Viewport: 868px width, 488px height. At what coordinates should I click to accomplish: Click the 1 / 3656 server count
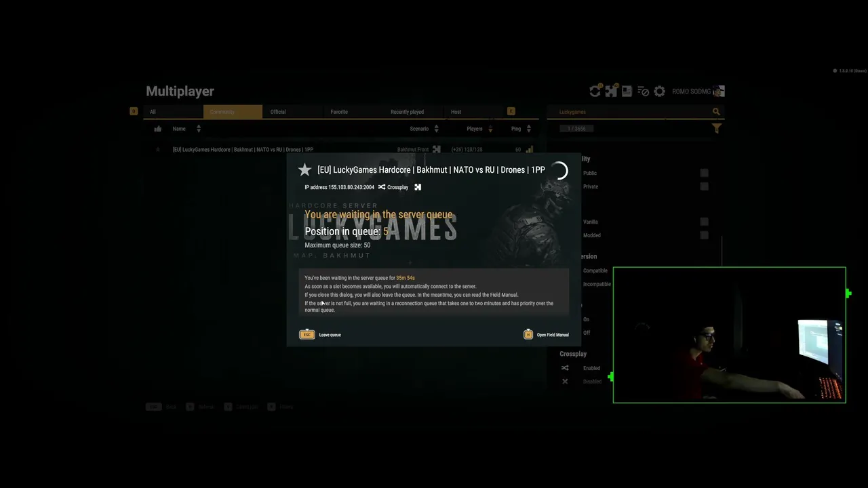click(576, 129)
